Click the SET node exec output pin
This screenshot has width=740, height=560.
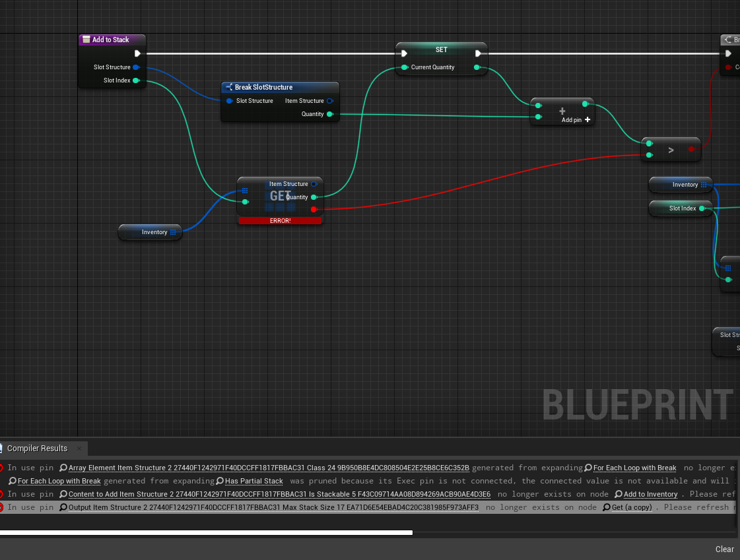pos(478,53)
